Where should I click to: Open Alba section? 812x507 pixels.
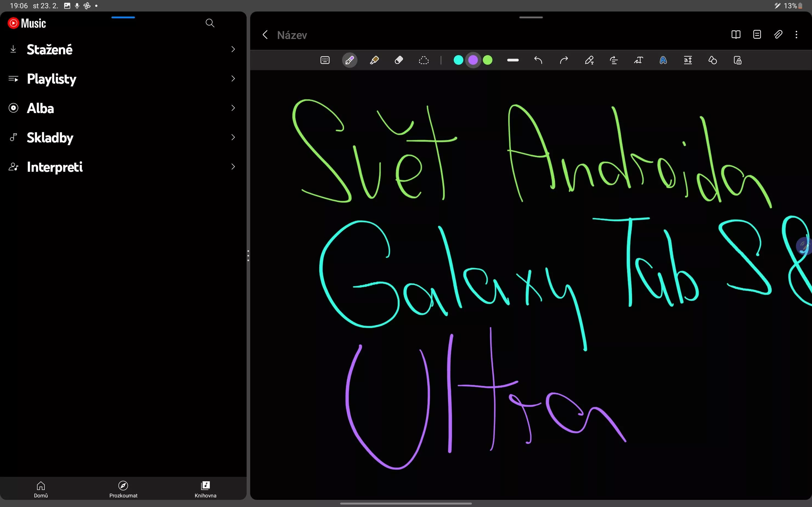click(123, 108)
